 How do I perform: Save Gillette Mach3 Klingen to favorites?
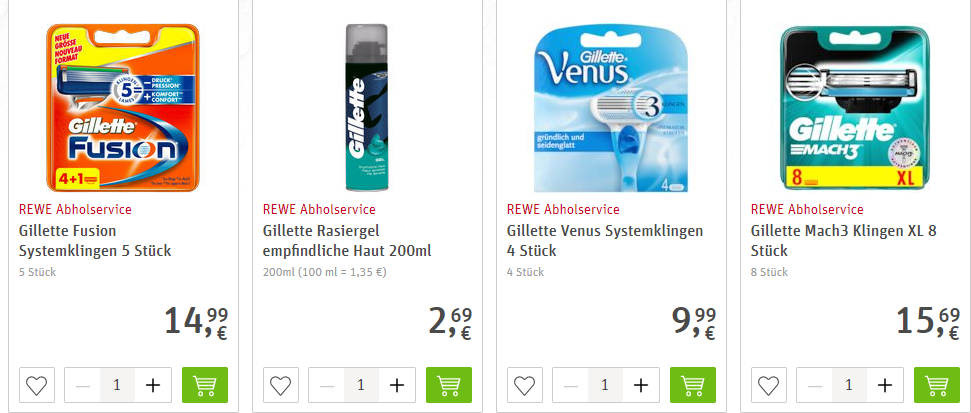click(x=769, y=385)
